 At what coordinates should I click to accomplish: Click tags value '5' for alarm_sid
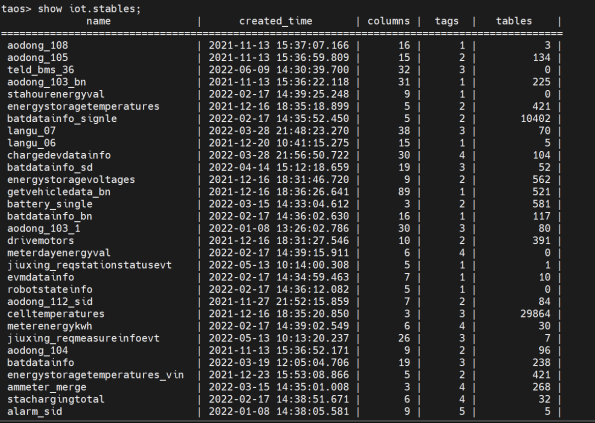pyautogui.click(x=462, y=411)
